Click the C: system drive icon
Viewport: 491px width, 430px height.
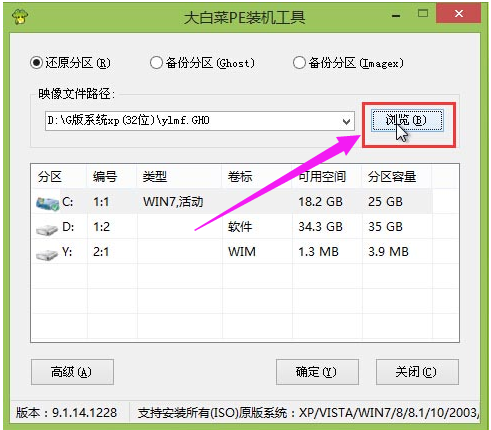[47, 203]
